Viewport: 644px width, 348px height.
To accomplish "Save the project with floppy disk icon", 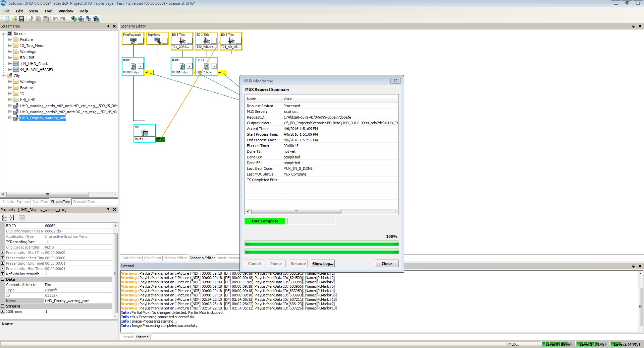I will click(x=22, y=19).
